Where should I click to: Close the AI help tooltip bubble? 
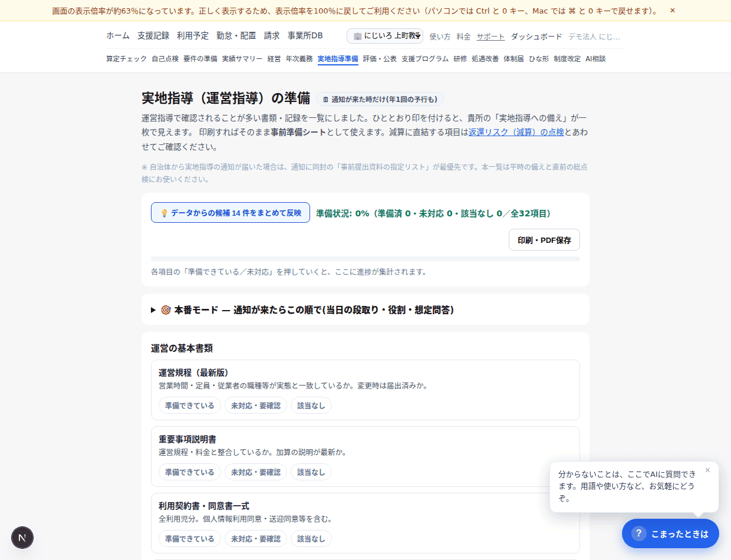tap(707, 470)
